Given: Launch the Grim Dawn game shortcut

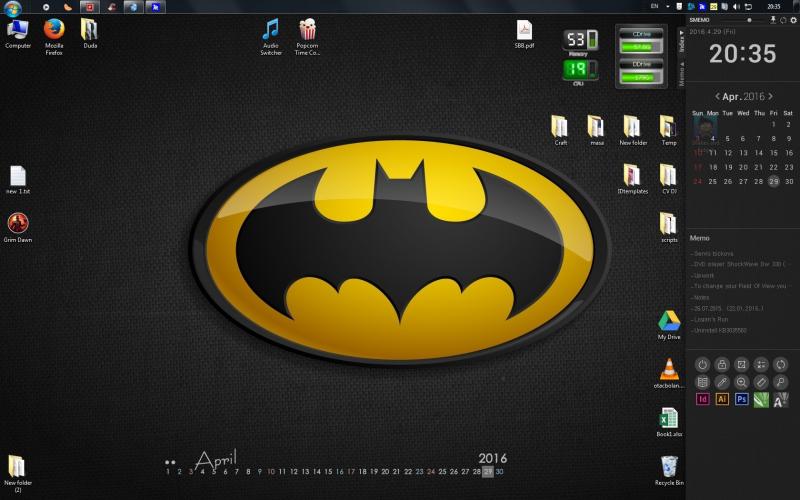Looking at the screenshot, I should (x=18, y=228).
